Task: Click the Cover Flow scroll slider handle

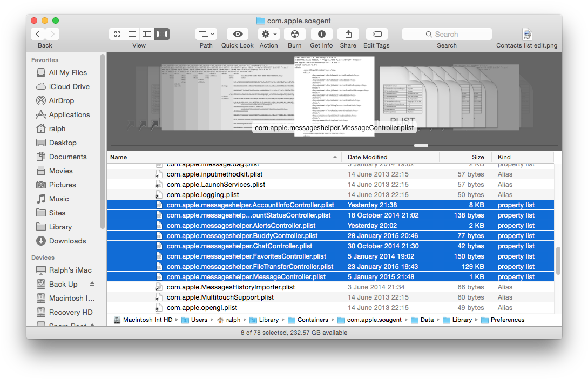Action: click(x=421, y=145)
